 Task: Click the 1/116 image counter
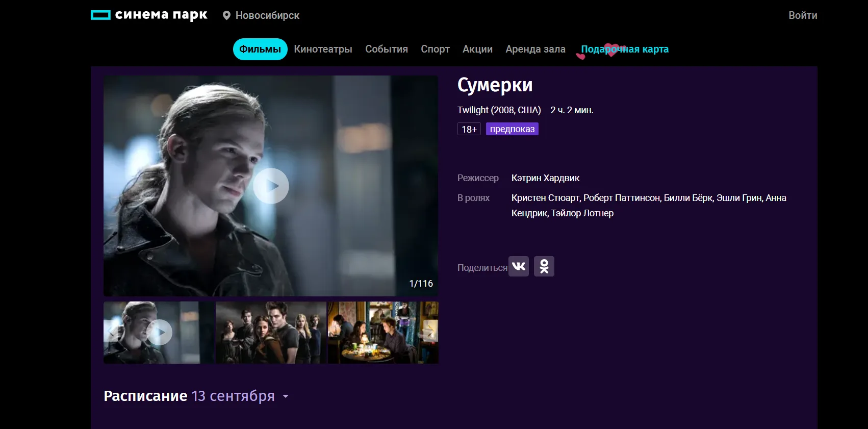pos(421,284)
